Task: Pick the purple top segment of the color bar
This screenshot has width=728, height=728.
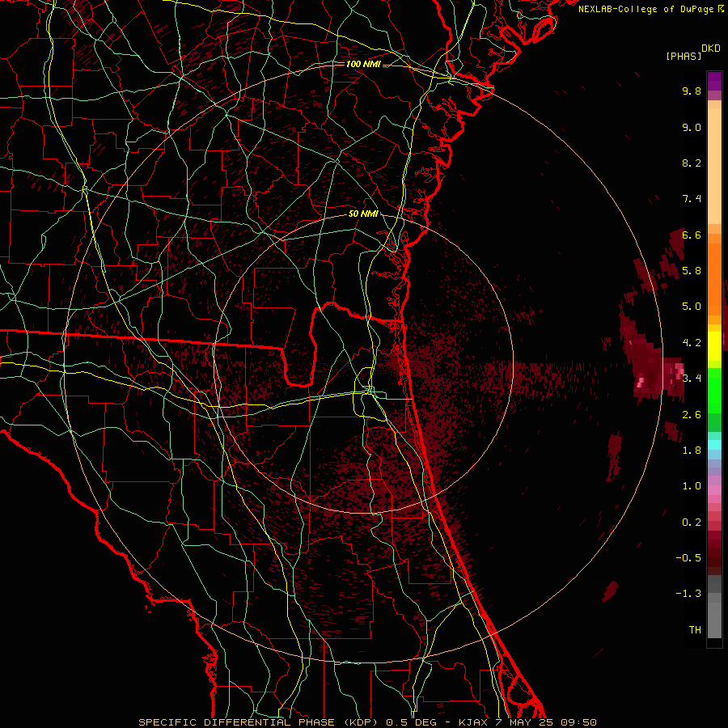Action: (714, 81)
